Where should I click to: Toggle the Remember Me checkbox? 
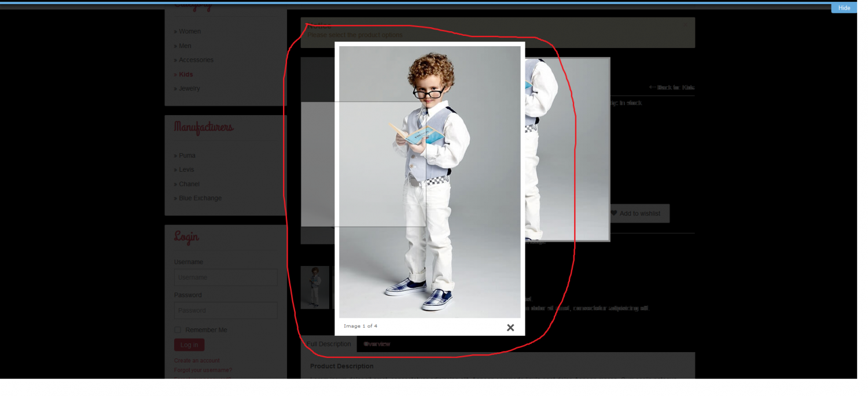click(x=178, y=330)
